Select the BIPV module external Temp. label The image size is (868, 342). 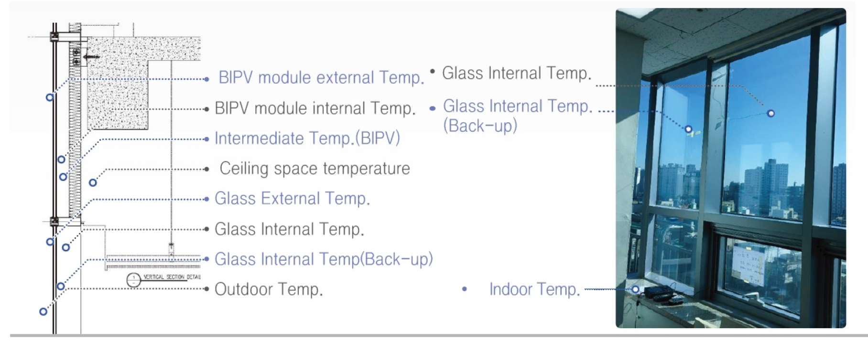click(x=321, y=77)
